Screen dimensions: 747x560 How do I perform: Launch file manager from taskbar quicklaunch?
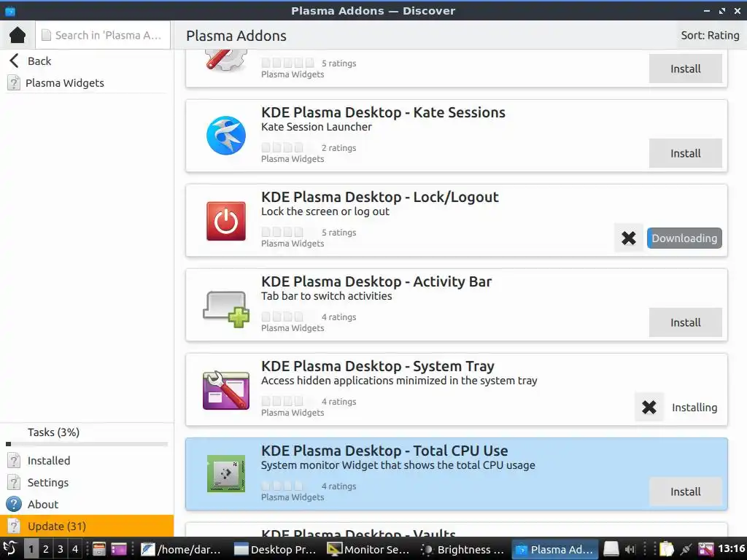(98, 549)
